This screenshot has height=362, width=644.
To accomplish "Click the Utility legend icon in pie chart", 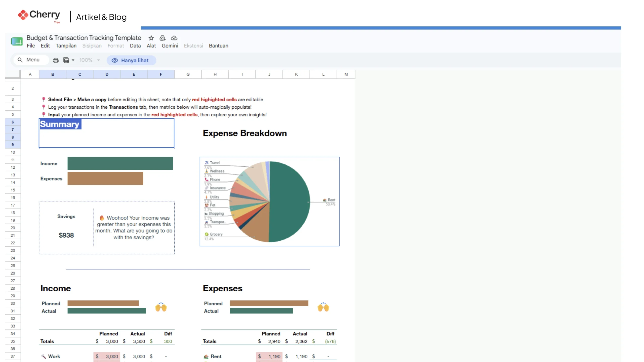I will [x=207, y=197].
